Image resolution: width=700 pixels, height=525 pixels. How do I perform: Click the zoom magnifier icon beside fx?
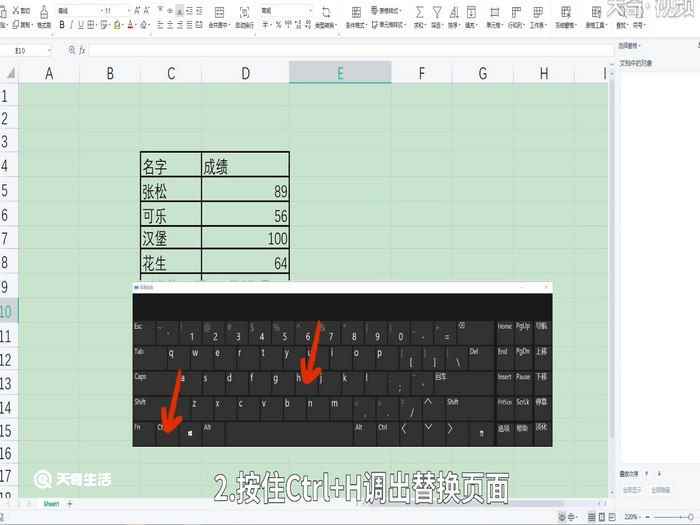coord(71,50)
